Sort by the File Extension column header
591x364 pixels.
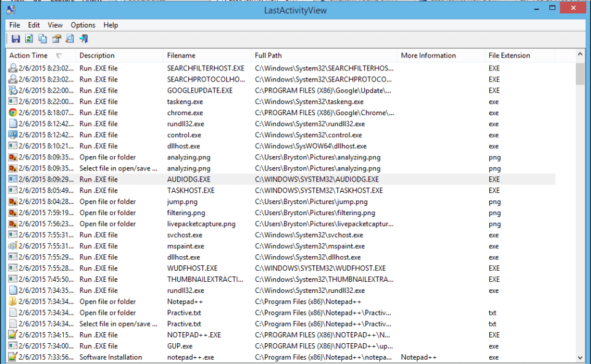click(520, 55)
